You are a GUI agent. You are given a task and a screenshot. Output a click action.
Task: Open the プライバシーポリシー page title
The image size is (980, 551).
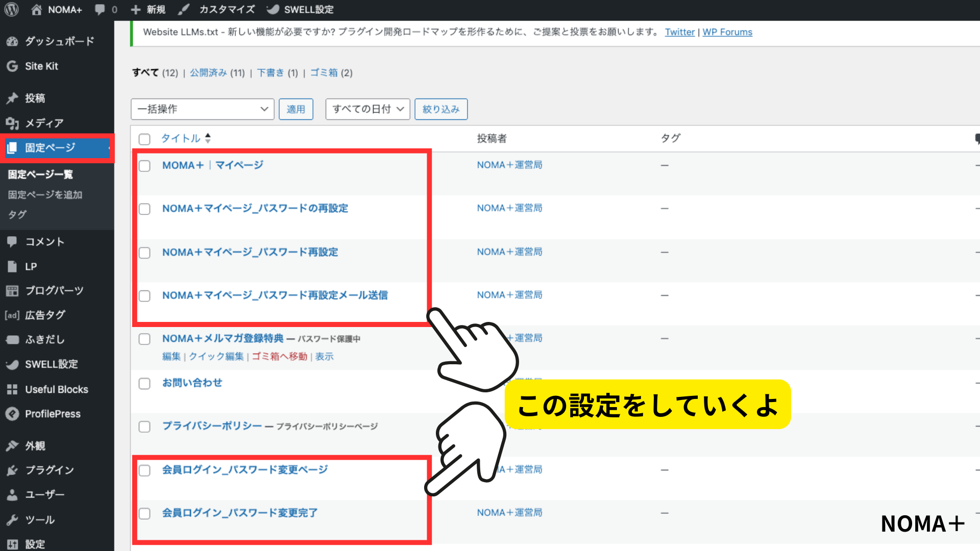tap(212, 425)
